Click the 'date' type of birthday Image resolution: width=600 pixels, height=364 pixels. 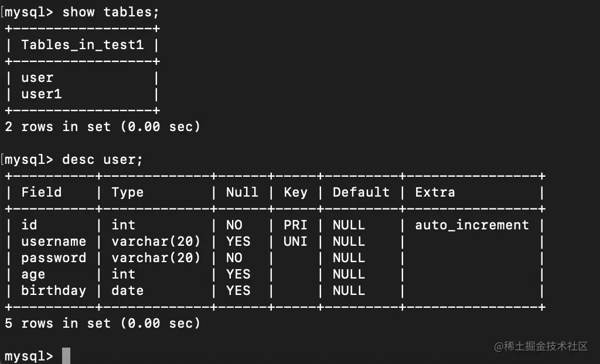click(128, 290)
